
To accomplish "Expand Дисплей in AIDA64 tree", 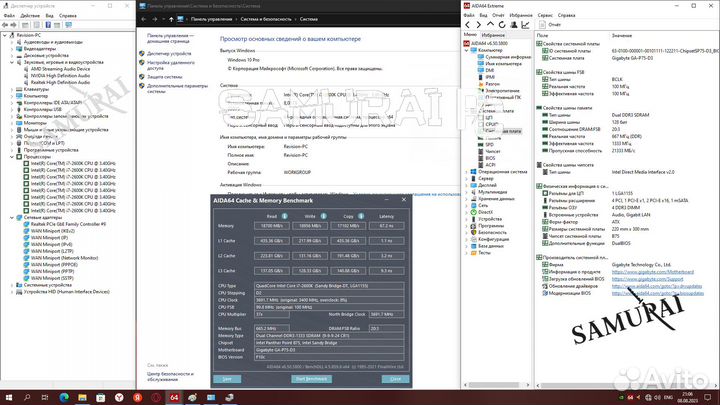I will 467,185.
